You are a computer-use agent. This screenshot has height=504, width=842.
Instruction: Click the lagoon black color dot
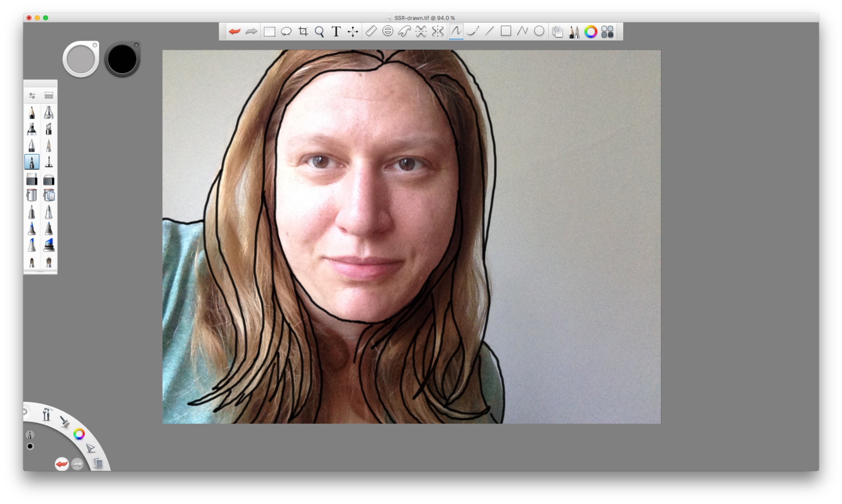[x=30, y=447]
